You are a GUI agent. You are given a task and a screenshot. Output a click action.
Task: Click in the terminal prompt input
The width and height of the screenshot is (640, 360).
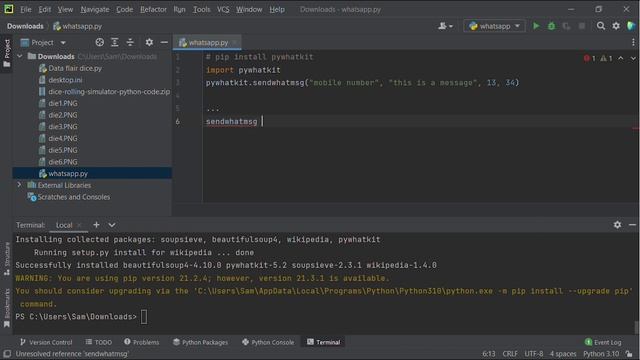tap(144, 317)
